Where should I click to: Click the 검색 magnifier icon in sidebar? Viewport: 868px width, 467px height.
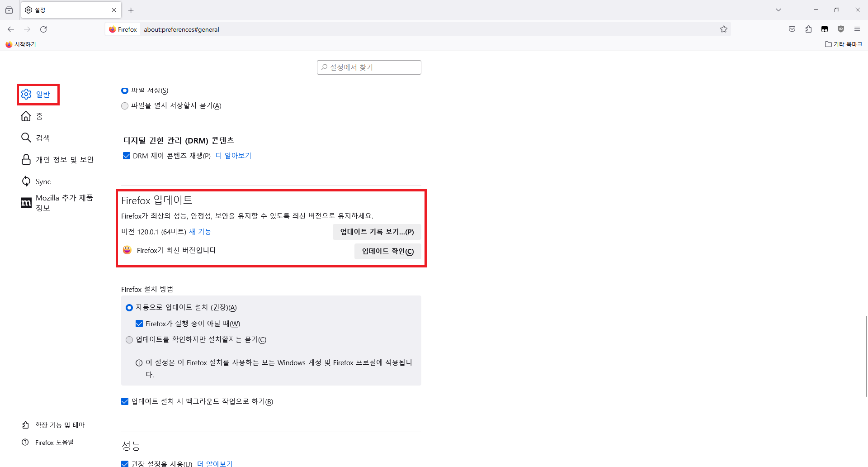pyautogui.click(x=26, y=138)
